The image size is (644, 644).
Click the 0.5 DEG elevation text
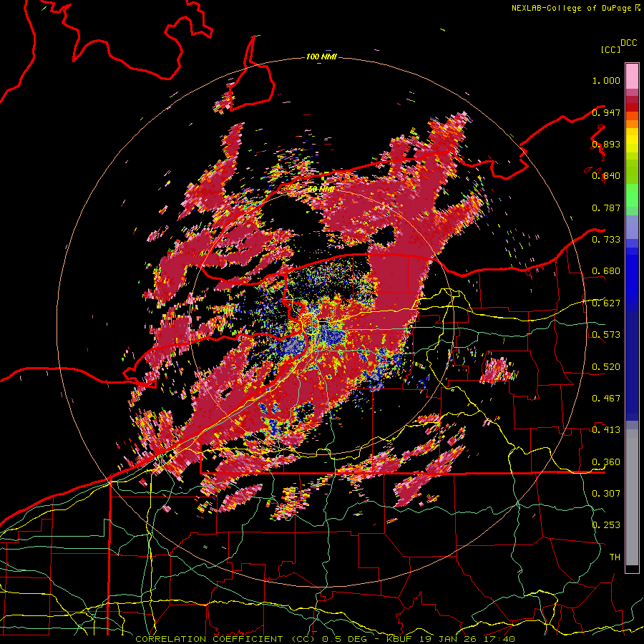tap(343, 639)
